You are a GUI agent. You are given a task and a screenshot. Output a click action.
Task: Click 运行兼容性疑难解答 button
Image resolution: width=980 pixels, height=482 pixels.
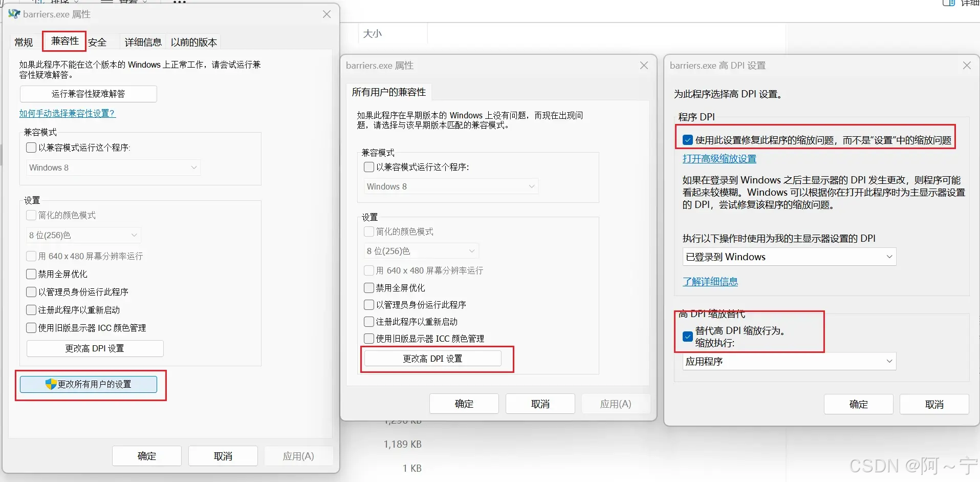(x=89, y=94)
